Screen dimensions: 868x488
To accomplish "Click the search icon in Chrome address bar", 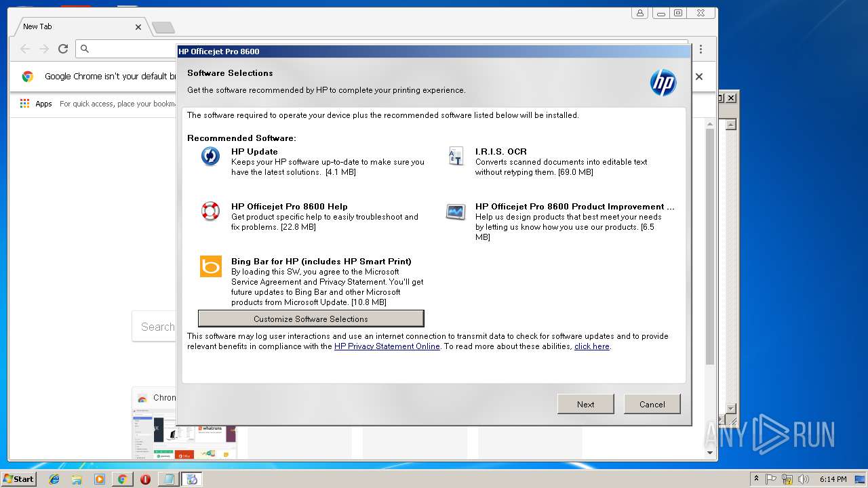I will 85,49.
